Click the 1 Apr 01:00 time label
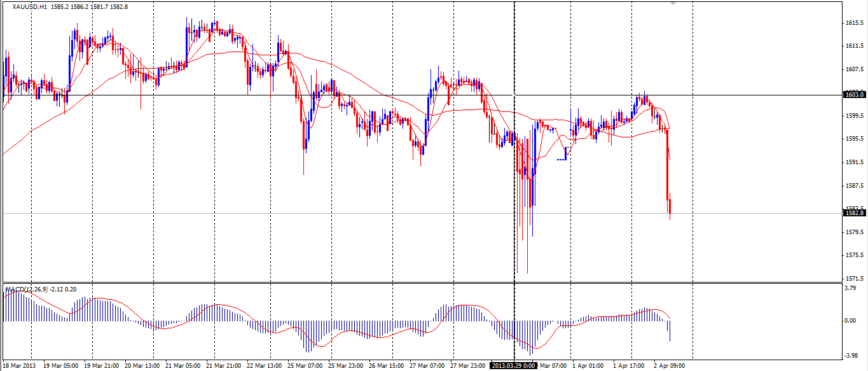The image size is (868, 371). (x=588, y=366)
